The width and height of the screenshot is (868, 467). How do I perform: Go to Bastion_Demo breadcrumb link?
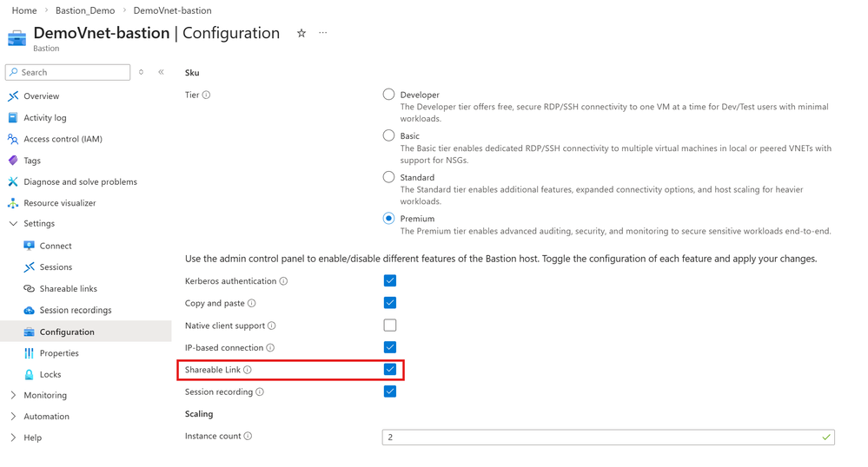pos(85,10)
